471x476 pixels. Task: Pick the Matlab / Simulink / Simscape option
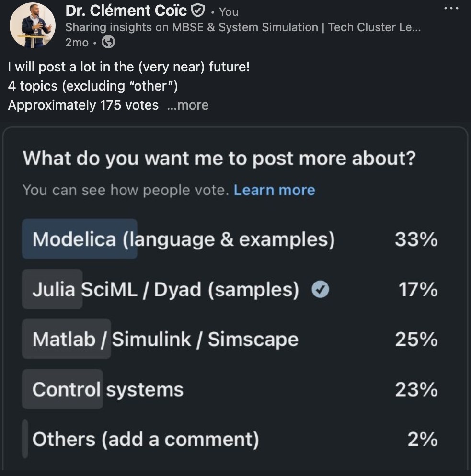coord(165,340)
